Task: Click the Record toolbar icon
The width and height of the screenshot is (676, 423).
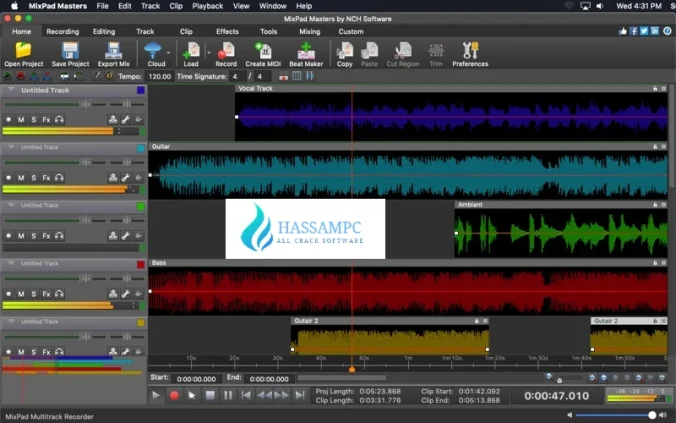Action: click(226, 50)
